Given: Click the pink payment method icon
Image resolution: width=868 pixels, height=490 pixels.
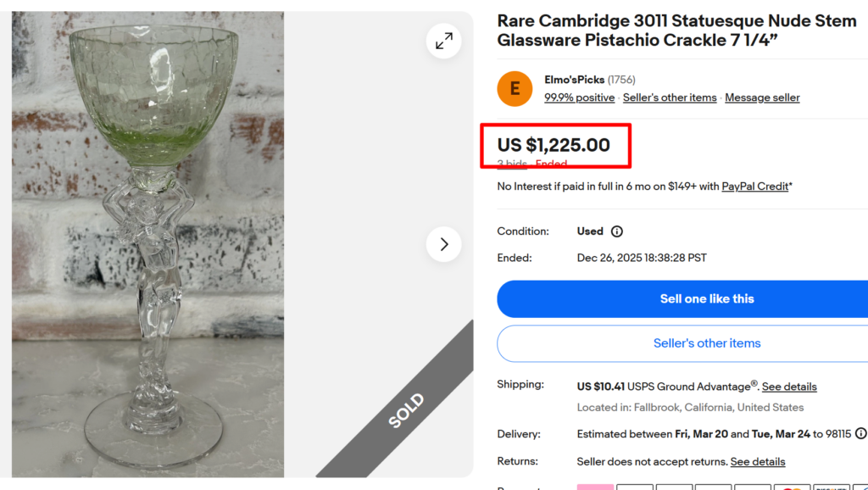Looking at the screenshot, I should 595,487.
